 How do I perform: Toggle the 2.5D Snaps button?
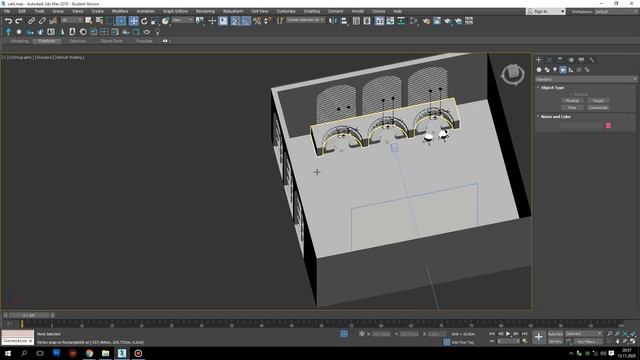(x=235, y=21)
